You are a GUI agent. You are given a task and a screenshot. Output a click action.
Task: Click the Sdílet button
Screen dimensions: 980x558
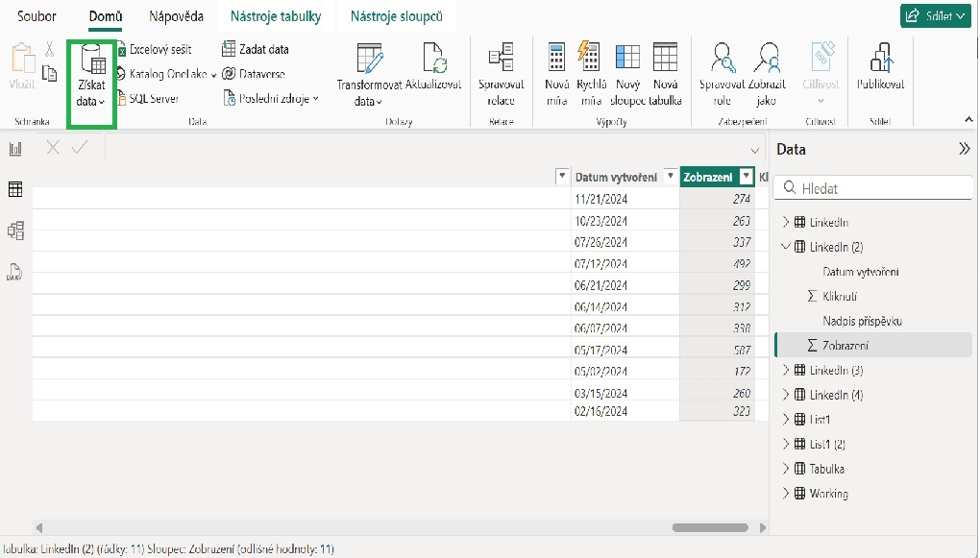(936, 16)
